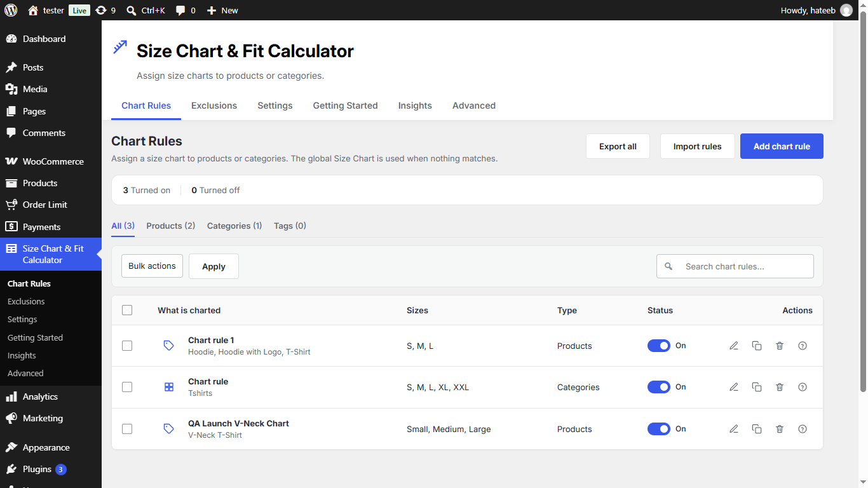Show the Tags (0) filter tab
The image size is (868, 488).
(290, 226)
